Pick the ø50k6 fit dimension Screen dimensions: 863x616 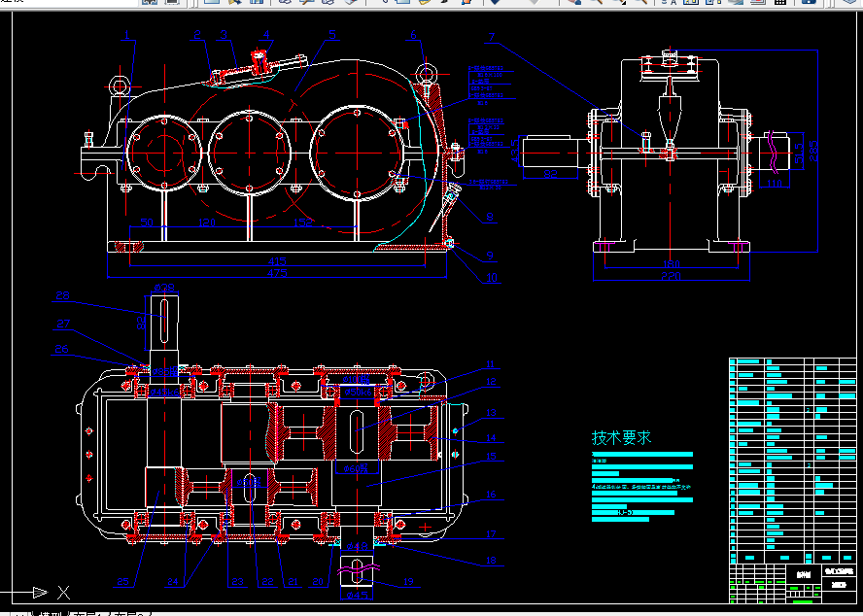point(359,392)
